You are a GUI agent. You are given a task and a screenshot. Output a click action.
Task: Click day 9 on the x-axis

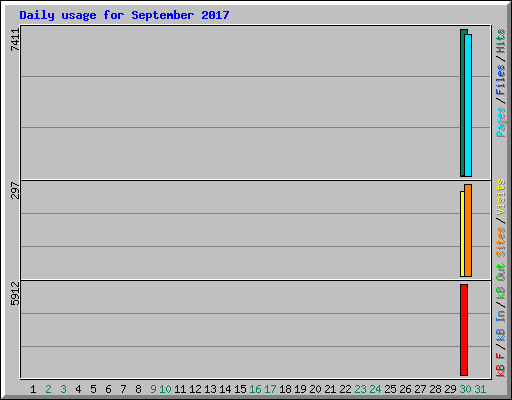tap(153, 389)
